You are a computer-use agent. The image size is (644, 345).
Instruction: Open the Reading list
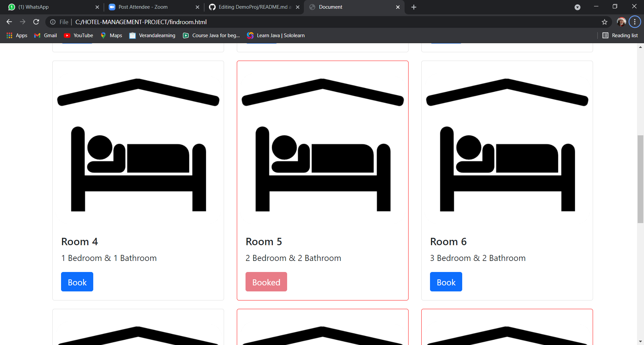620,35
